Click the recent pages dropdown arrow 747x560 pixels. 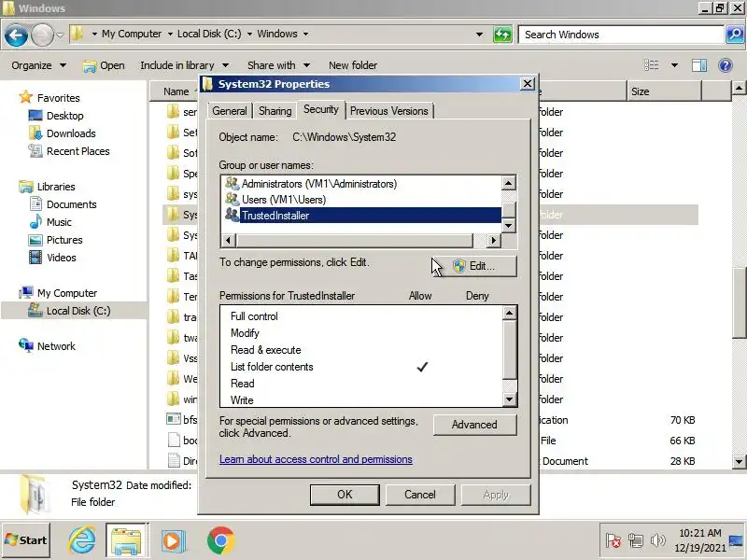[60, 35]
